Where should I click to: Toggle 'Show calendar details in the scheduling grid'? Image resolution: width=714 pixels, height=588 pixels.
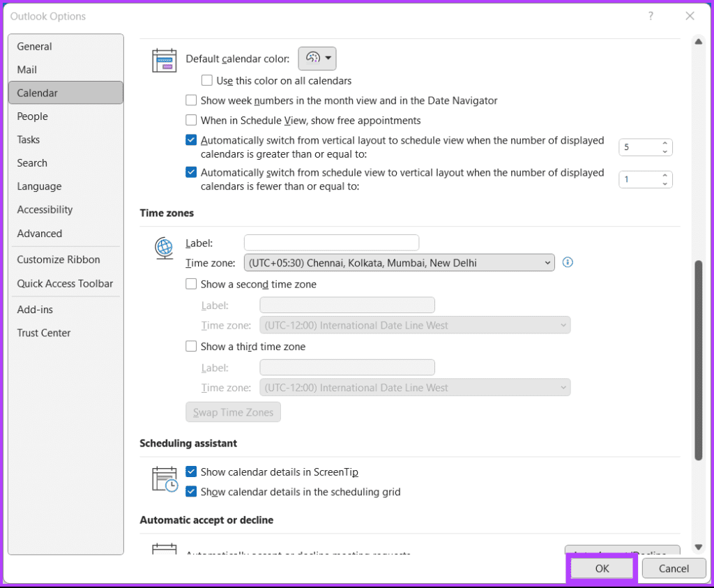click(191, 492)
